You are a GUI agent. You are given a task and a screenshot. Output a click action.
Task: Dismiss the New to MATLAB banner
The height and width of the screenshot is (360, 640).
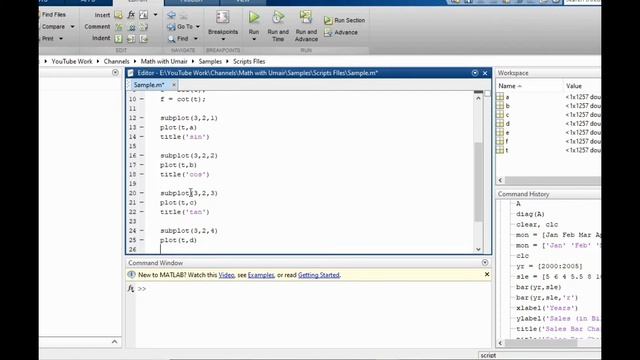pos(487,274)
